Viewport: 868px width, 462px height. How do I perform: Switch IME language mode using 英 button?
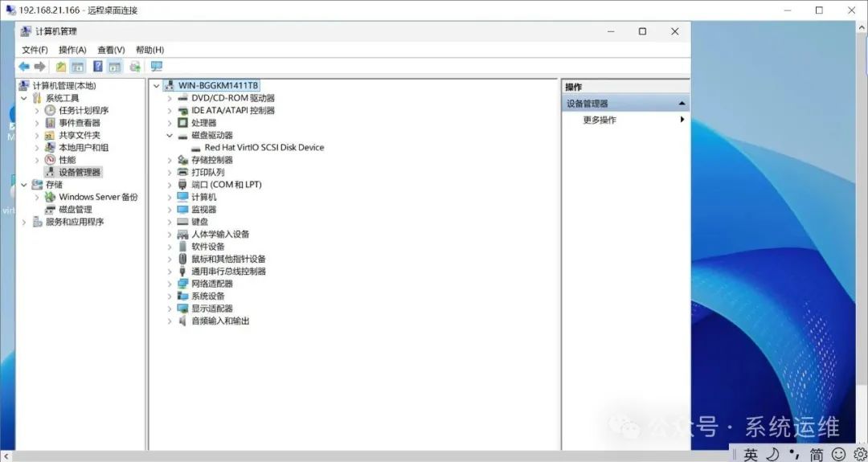pos(751,455)
